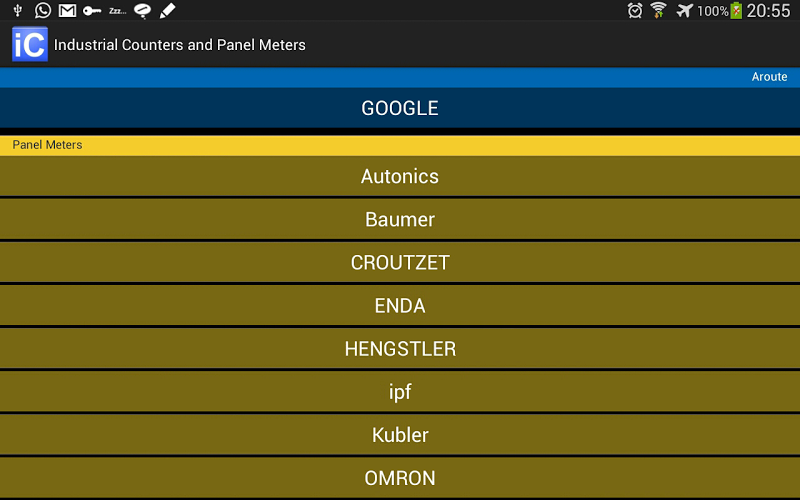Open the OMRON entry

(400, 477)
